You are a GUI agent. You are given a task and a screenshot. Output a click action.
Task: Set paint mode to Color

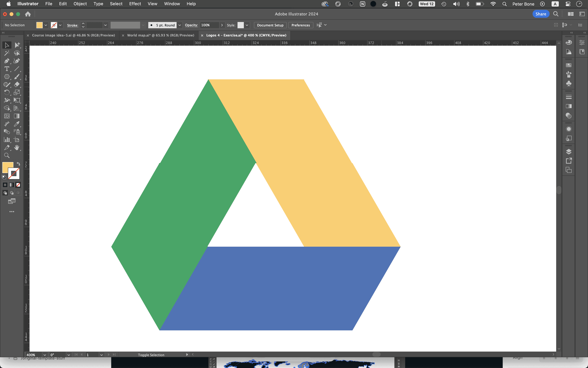click(x=5, y=185)
